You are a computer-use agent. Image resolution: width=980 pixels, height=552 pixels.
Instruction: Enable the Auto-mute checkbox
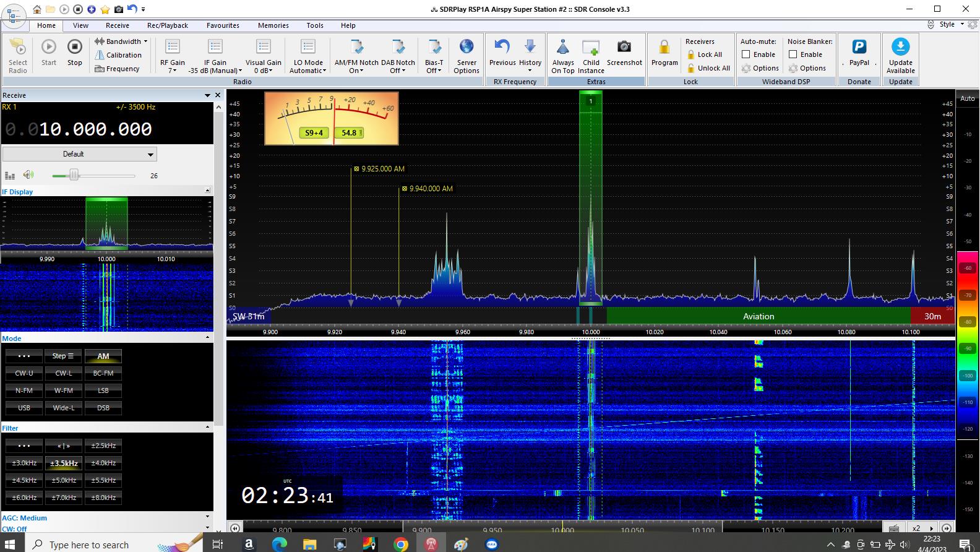746,54
